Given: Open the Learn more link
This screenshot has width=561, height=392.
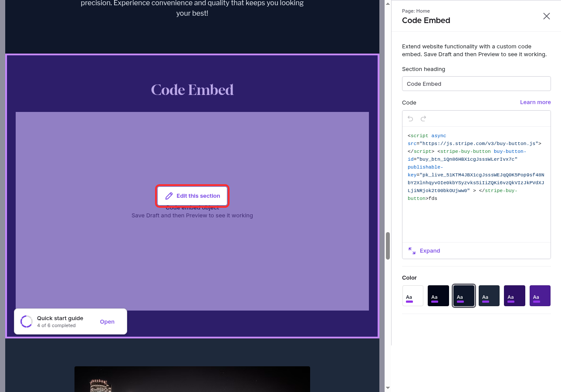Looking at the screenshot, I should click(x=535, y=102).
